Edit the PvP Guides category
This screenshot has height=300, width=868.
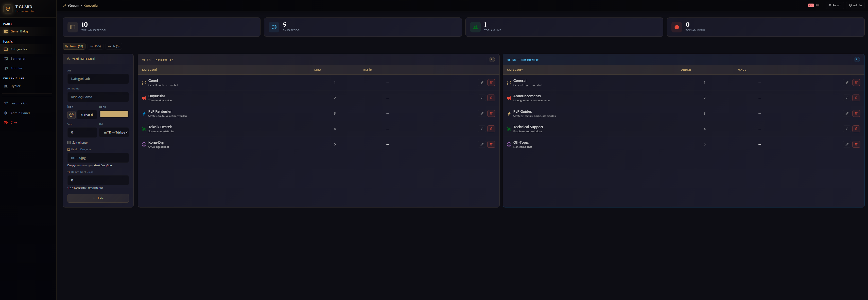click(x=847, y=114)
